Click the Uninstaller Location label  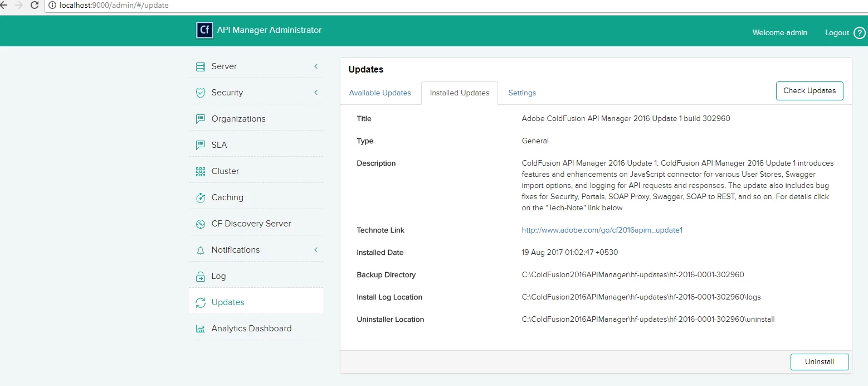pos(391,320)
